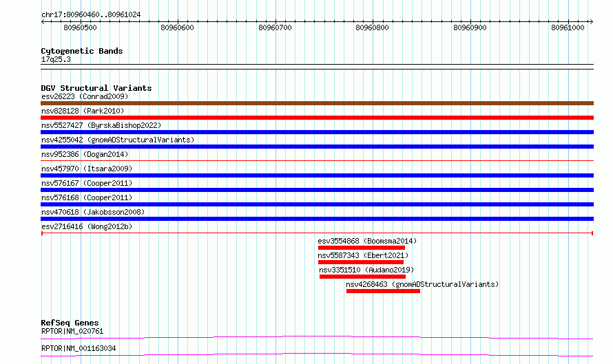Click ruler position 80960800
Viewport: 613px width, 364px height.
point(372,28)
